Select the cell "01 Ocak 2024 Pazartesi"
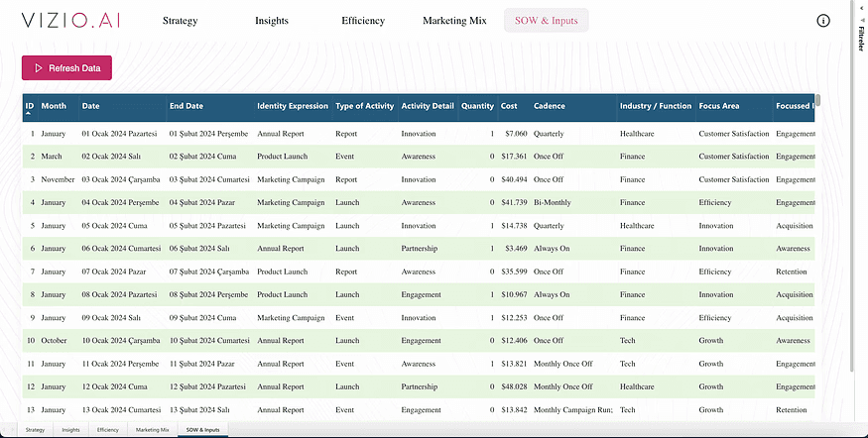868x438 pixels. (x=120, y=134)
